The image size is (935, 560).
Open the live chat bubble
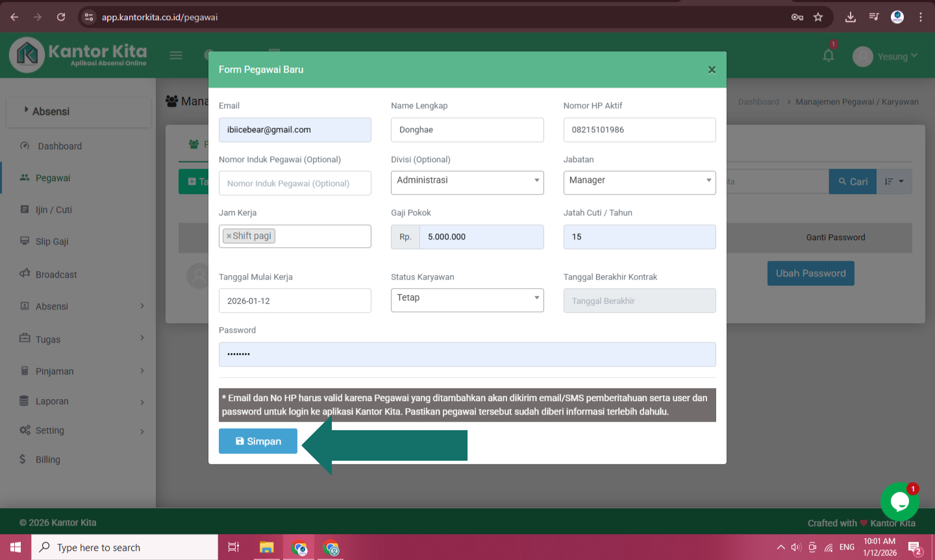[899, 501]
